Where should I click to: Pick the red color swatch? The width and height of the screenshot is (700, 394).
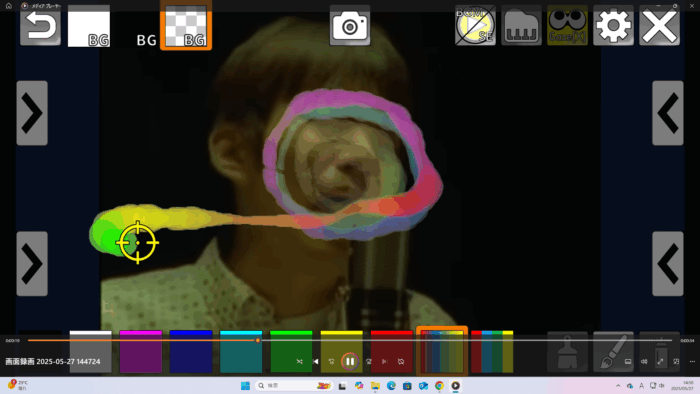(x=392, y=352)
